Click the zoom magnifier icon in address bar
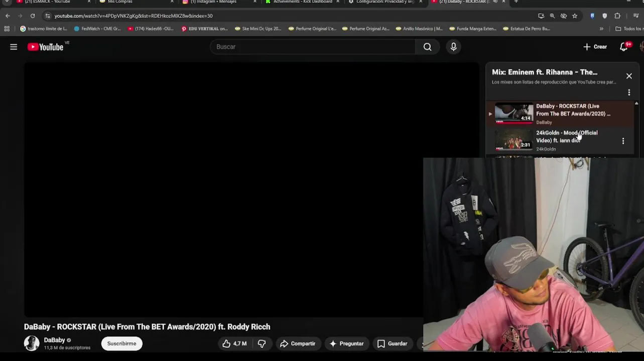The image size is (644, 361). 552,16
